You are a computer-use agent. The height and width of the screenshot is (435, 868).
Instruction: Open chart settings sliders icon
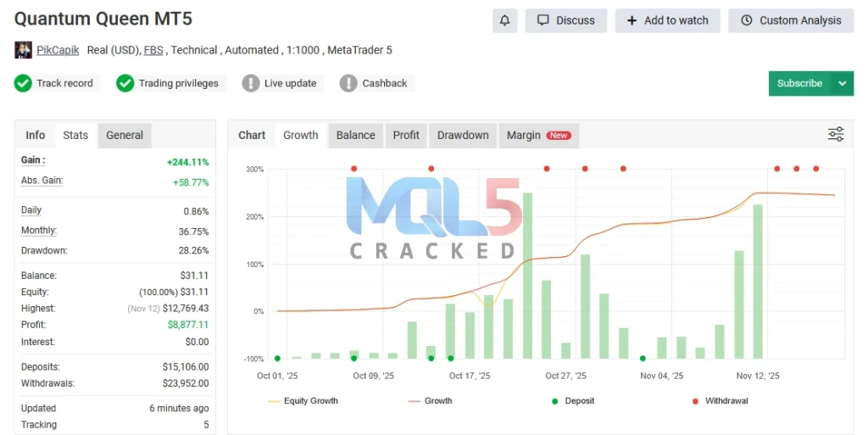pos(836,134)
